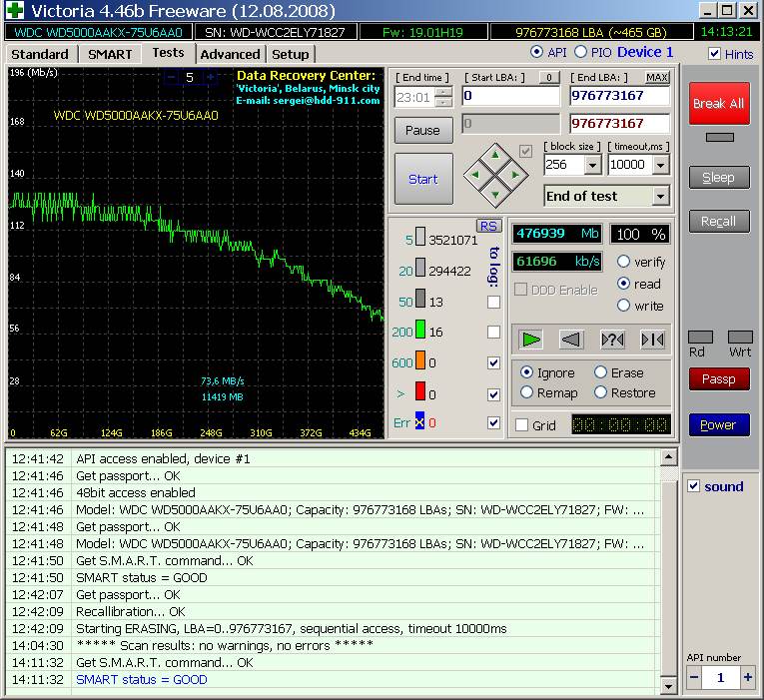Open the block size dropdown
This screenshot has height=700, width=764.
click(x=592, y=165)
